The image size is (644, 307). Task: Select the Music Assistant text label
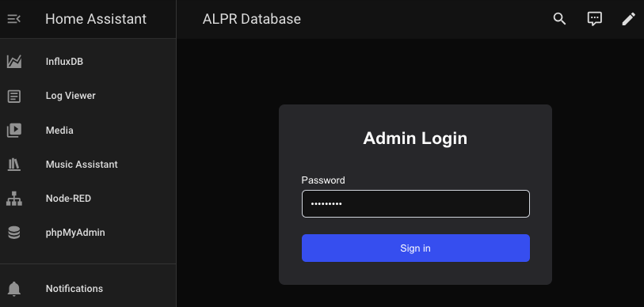pyautogui.click(x=82, y=164)
